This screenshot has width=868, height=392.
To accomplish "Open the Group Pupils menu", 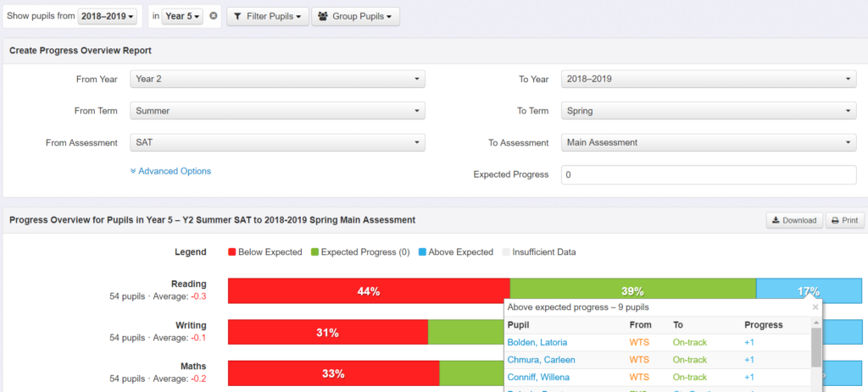I will [355, 17].
